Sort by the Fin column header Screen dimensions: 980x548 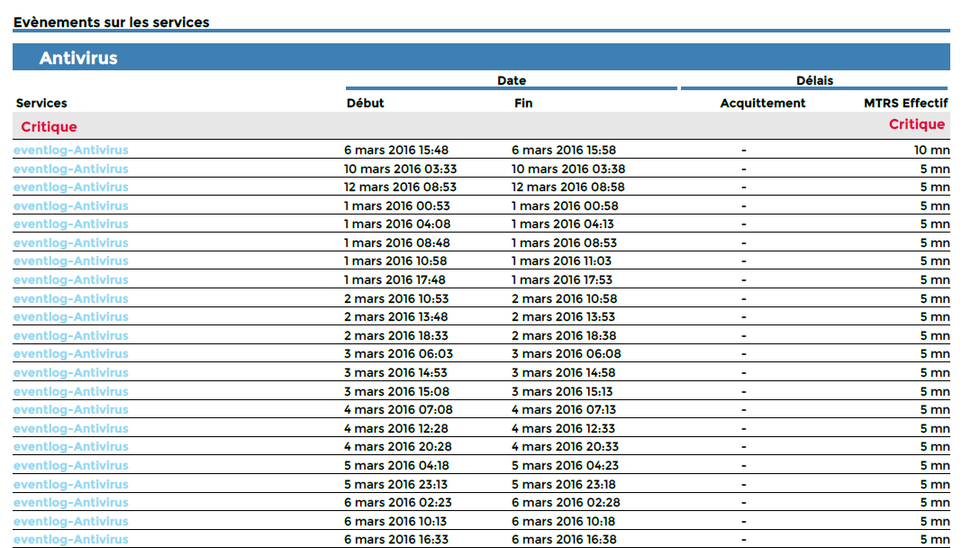523,103
